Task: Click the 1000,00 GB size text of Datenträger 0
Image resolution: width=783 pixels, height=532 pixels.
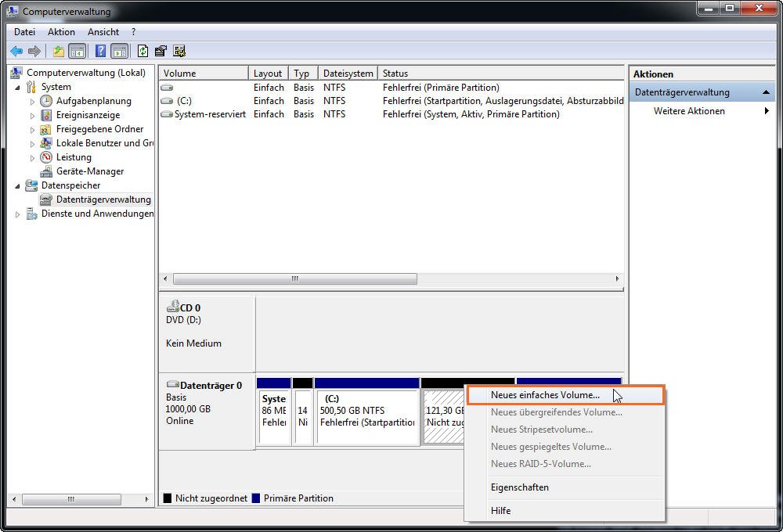Action: (x=188, y=408)
